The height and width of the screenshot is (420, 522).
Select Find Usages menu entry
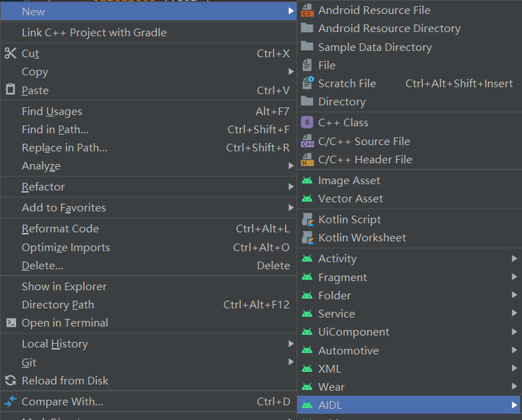pos(149,112)
